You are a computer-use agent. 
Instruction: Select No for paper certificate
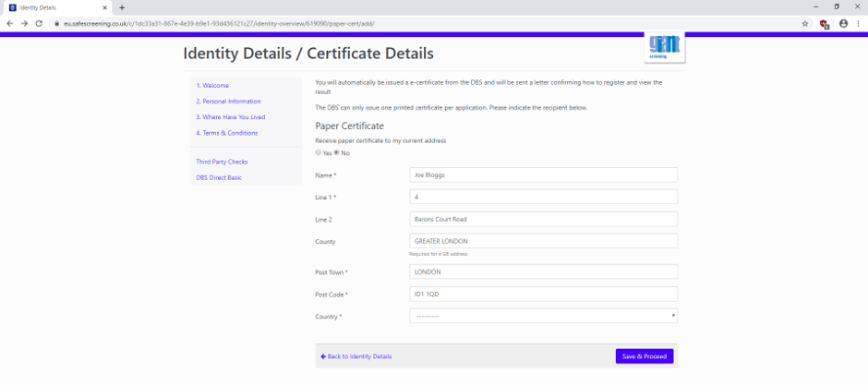pos(336,152)
